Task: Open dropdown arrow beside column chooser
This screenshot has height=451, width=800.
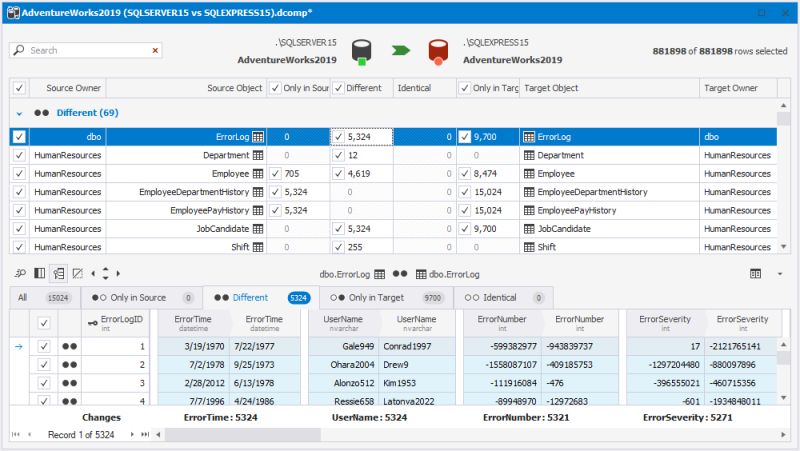Action: pyautogui.click(x=780, y=274)
